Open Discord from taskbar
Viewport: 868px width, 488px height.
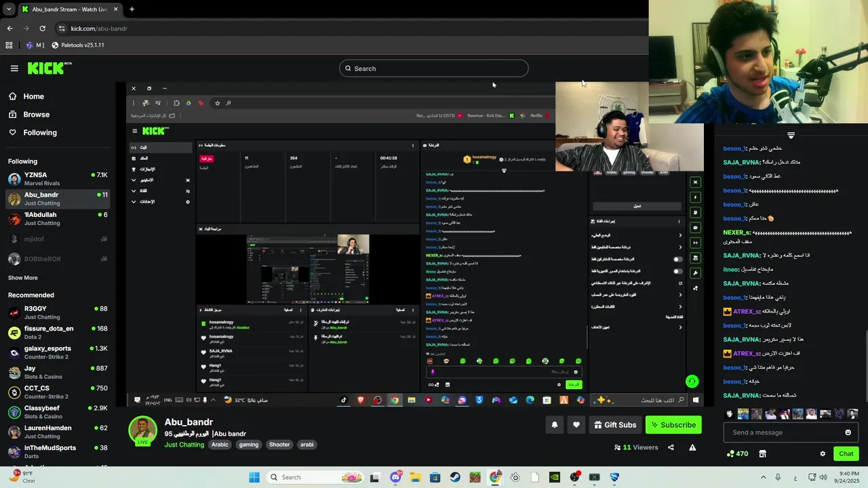tap(395, 477)
